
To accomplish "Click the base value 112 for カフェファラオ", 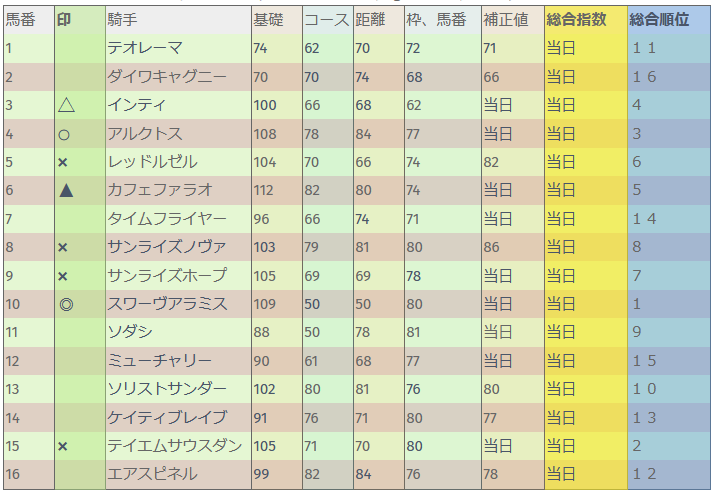I will click(x=265, y=190).
